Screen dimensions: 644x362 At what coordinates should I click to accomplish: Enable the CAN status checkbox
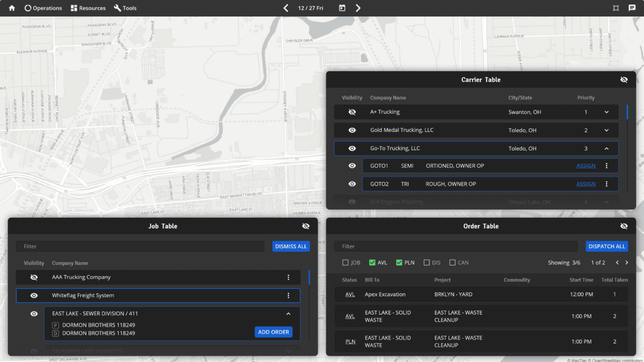[453, 263]
